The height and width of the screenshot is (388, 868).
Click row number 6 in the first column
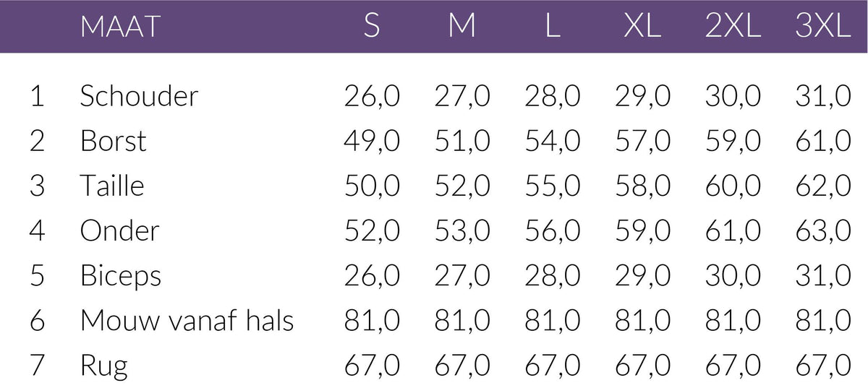38,321
